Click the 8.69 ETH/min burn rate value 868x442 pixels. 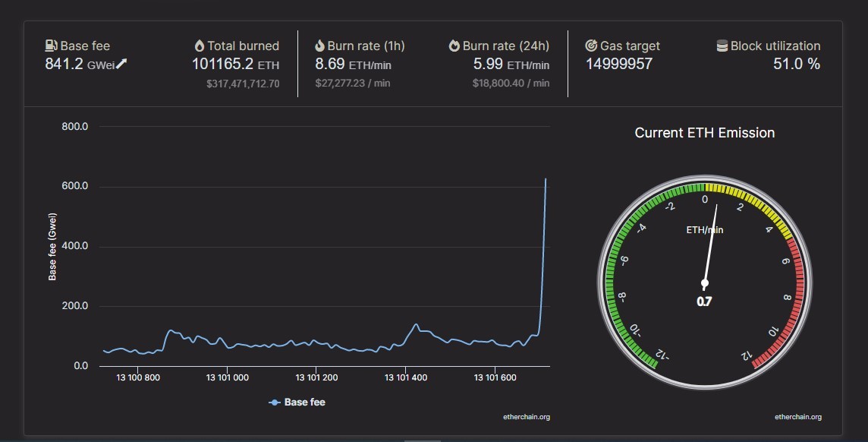(x=353, y=65)
